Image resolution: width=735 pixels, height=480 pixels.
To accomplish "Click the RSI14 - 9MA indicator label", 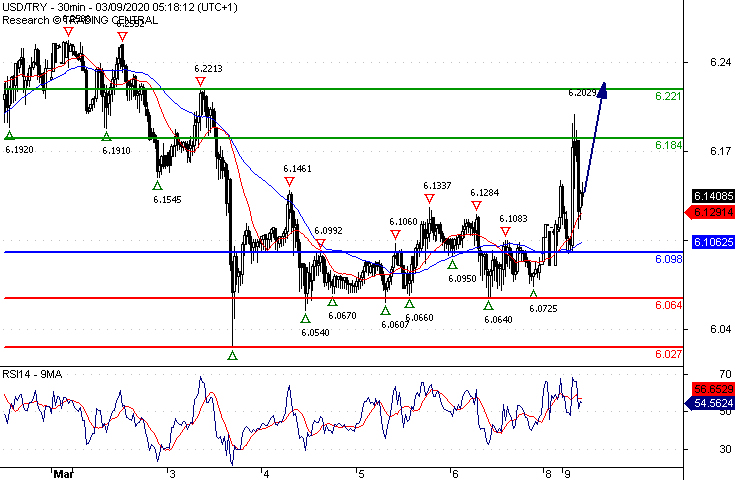I will (x=32, y=374).
